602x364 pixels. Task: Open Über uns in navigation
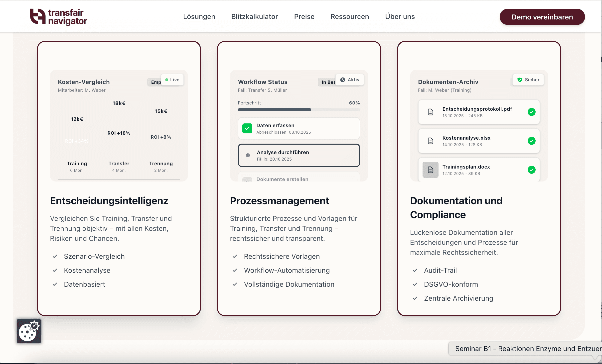[400, 17]
